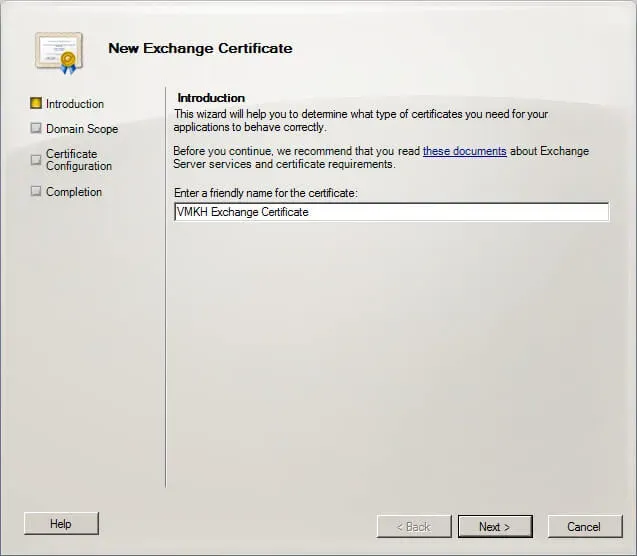Click the 'New Exchange Certificate' title text
This screenshot has width=637, height=556.
tap(200, 48)
